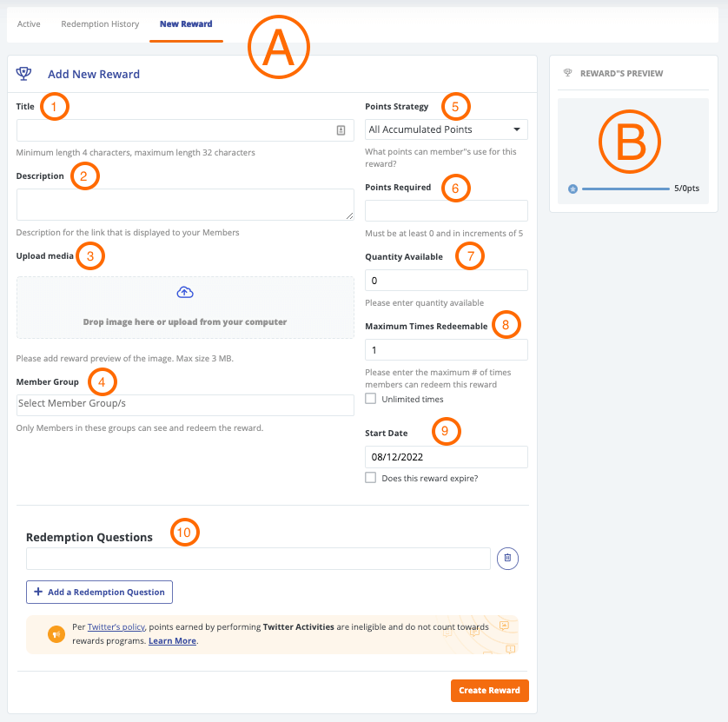Screen dimensions: 728x722
Task: Click the Redemption Questions heading
Action: pos(89,537)
